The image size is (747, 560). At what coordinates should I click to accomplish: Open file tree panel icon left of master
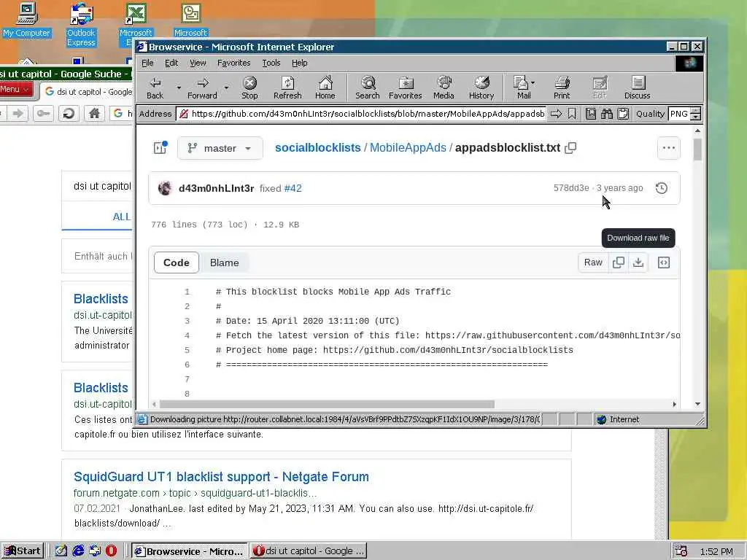point(160,147)
